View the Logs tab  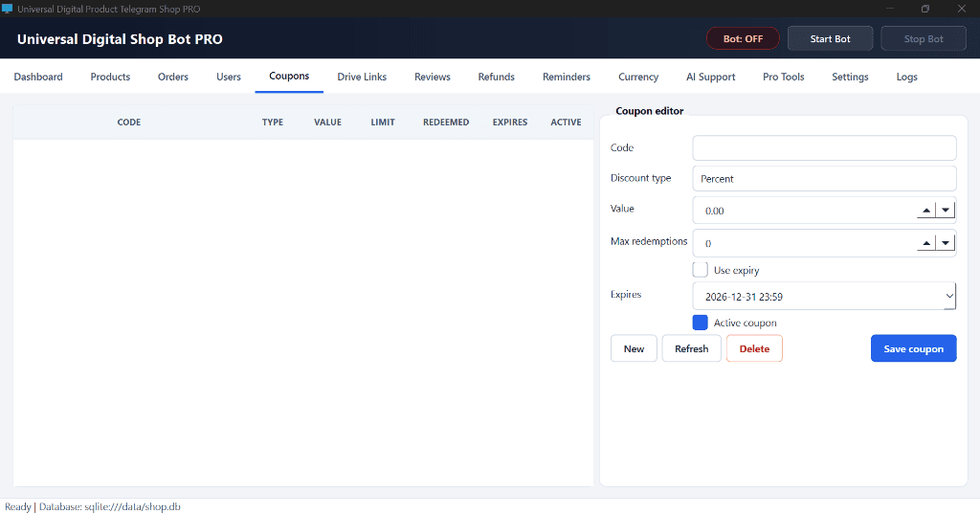(x=906, y=77)
